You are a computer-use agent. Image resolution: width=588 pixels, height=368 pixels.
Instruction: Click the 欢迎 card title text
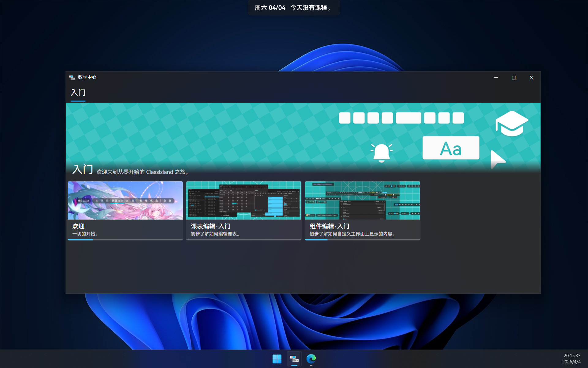(x=78, y=226)
